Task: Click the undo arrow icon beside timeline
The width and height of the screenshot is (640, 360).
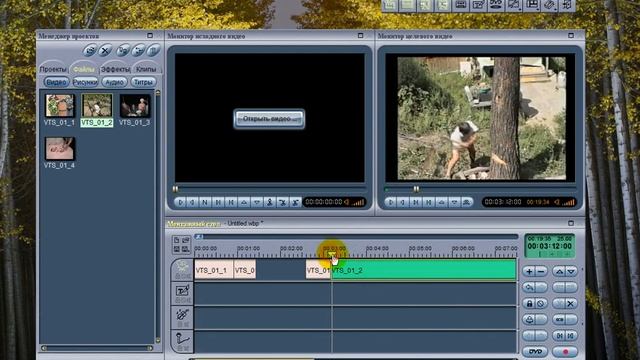Action: pyautogui.click(x=529, y=287)
